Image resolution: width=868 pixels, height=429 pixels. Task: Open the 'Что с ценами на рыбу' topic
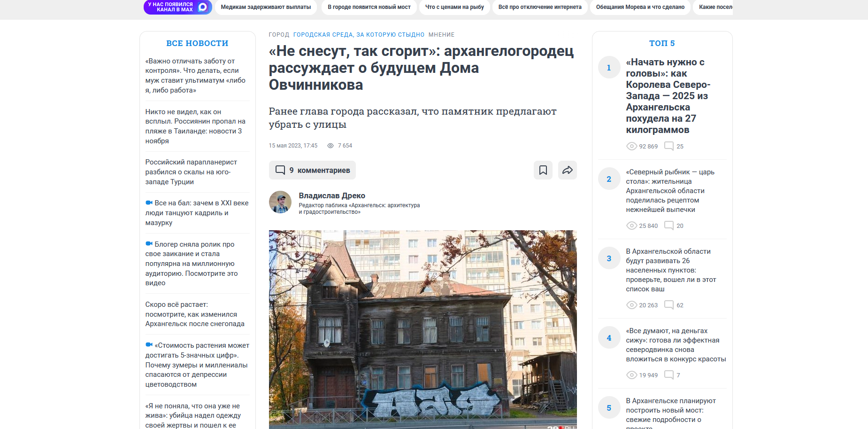pos(454,7)
